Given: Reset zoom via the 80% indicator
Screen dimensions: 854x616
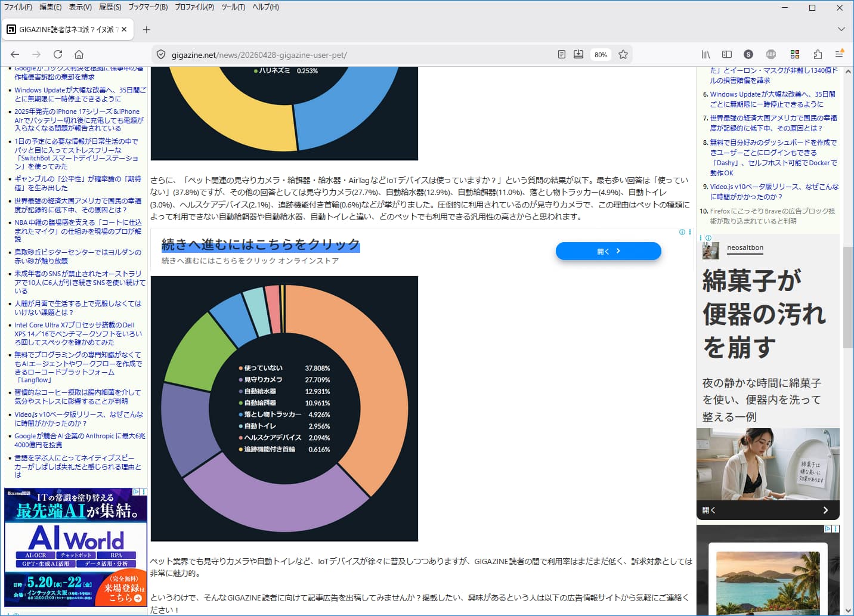Looking at the screenshot, I should 601,55.
